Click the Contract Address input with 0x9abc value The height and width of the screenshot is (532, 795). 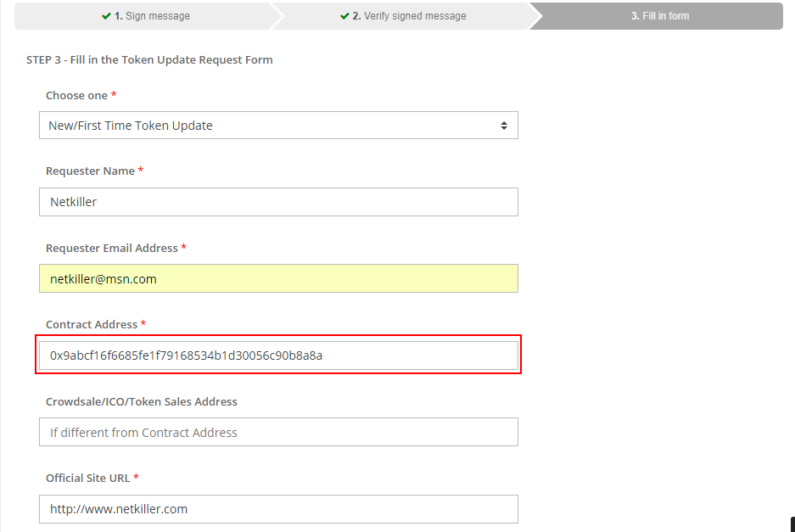pyautogui.click(x=278, y=356)
